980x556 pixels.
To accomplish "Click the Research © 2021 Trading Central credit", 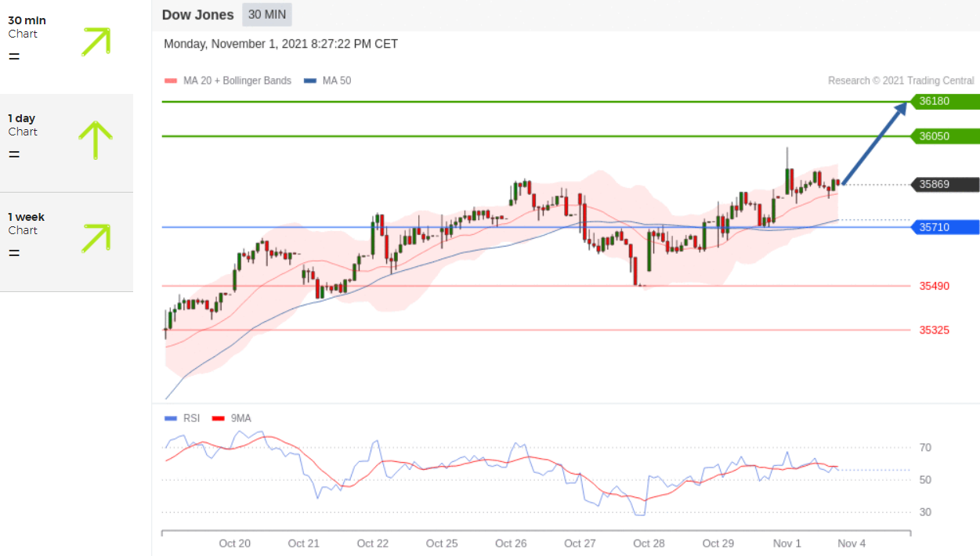I will tap(901, 81).
